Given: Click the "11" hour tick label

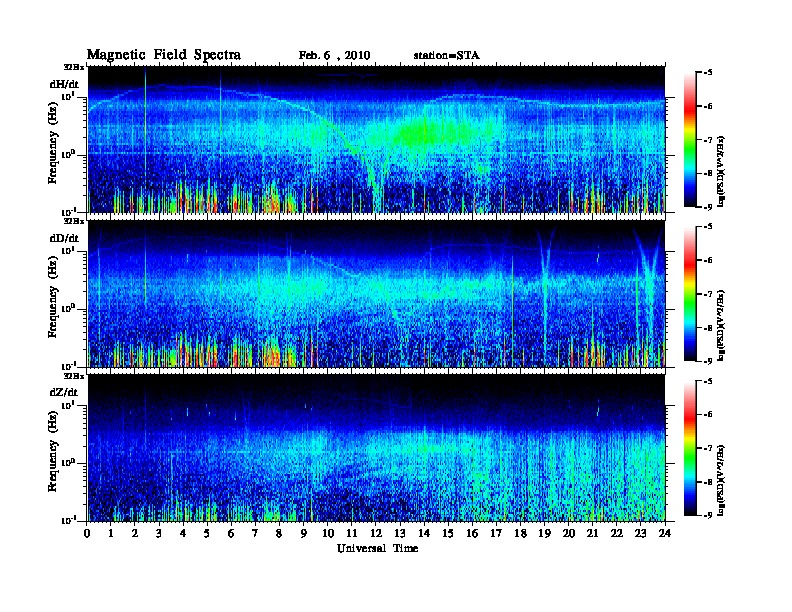Looking at the screenshot, I should (352, 533).
